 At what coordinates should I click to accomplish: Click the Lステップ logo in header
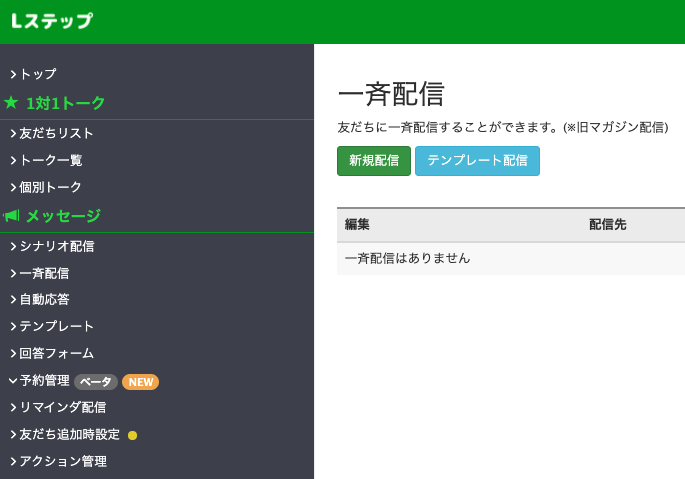point(52,21)
